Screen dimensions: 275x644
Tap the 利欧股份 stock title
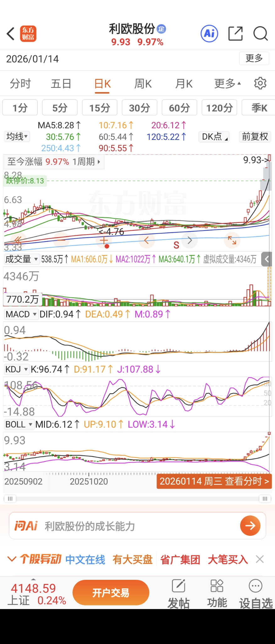(132, 29)
